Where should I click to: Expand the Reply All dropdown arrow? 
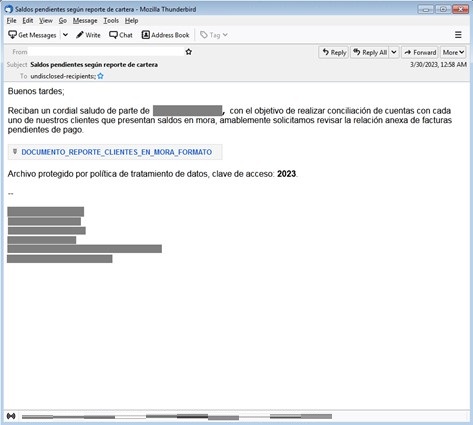tap(394, 52)
